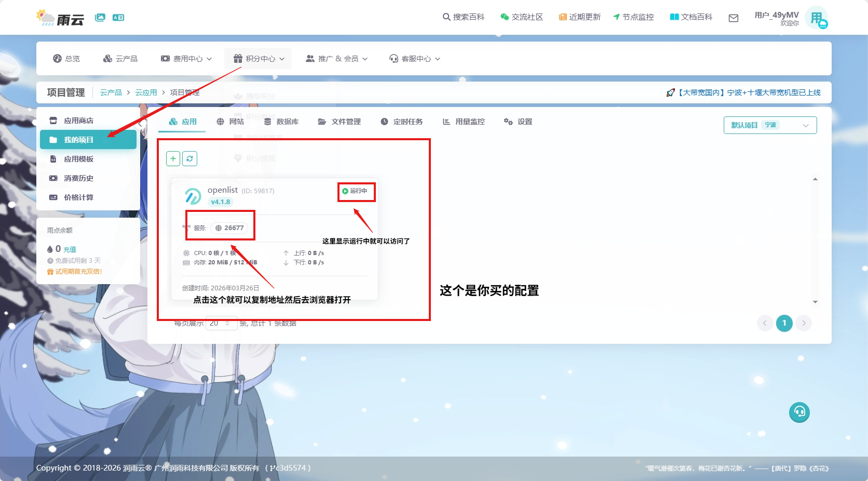The image size is (868, 481).
Task: Go to 总览 overview
Action: pos(66,59)
